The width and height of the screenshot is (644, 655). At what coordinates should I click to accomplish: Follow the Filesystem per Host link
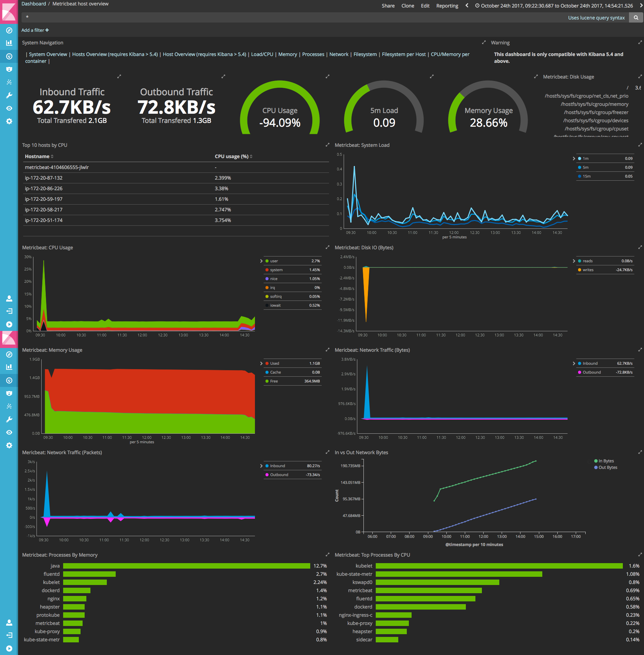point(404,54)
